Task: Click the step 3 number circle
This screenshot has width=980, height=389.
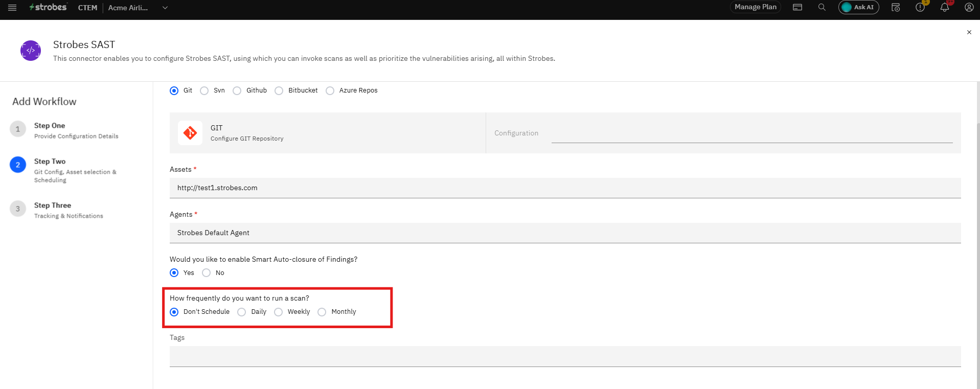Action: 18,209
